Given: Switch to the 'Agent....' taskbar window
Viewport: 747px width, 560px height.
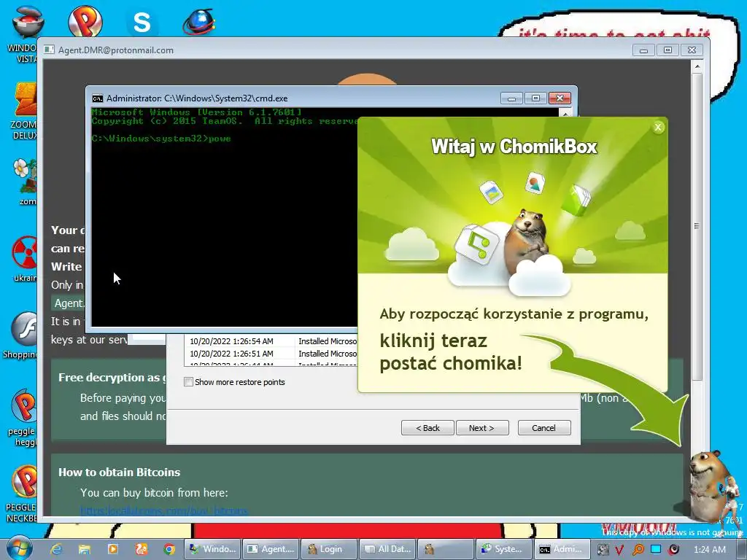Looking at the screenshot, I should [x=271, y=549].
